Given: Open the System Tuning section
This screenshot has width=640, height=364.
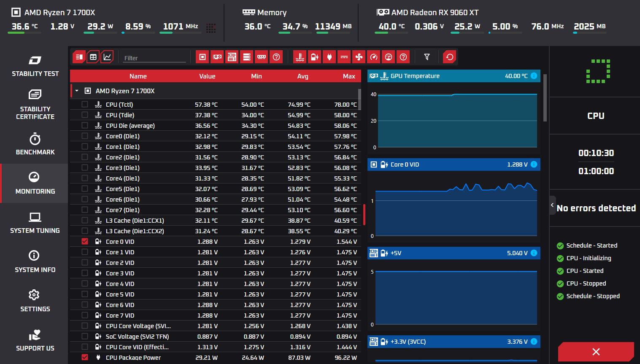Looking at the screenshot, I should tap(35, 223).
